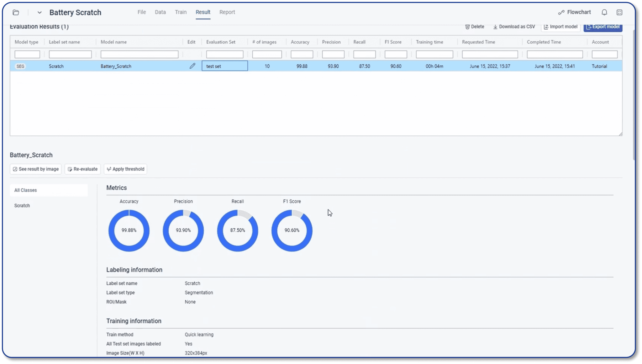Click the Model name filter field
This screenshot has width=642, height=364.
coord(139,54)
